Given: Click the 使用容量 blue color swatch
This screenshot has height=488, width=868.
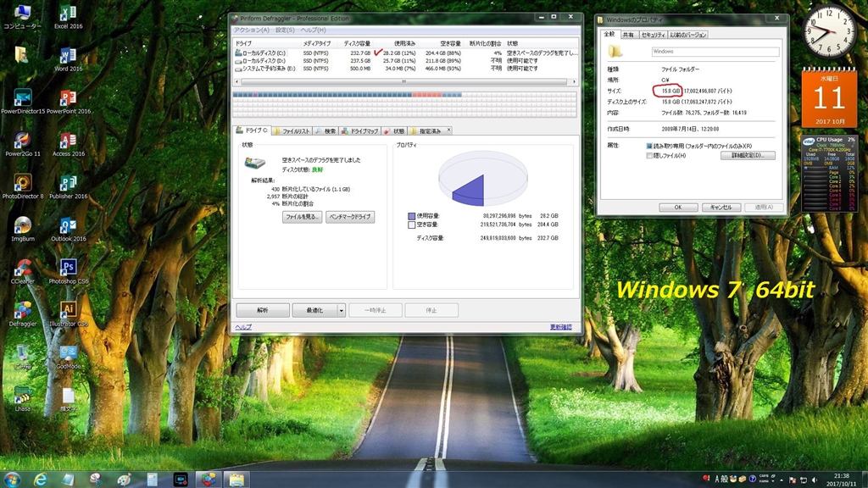Looking at the screenshot, I should pos(411,216).
